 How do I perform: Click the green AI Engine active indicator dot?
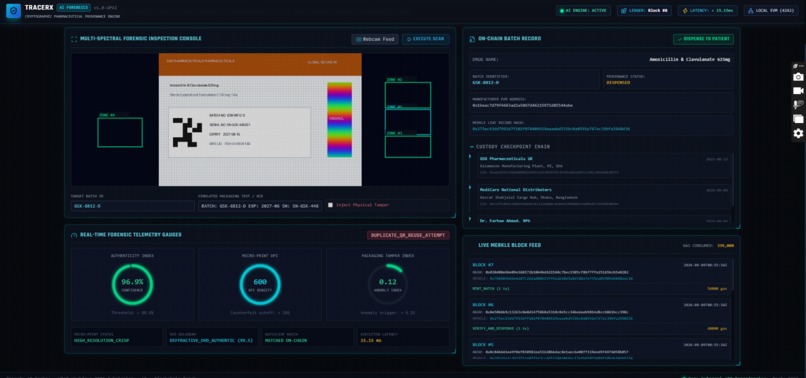[x=561, y=10]
